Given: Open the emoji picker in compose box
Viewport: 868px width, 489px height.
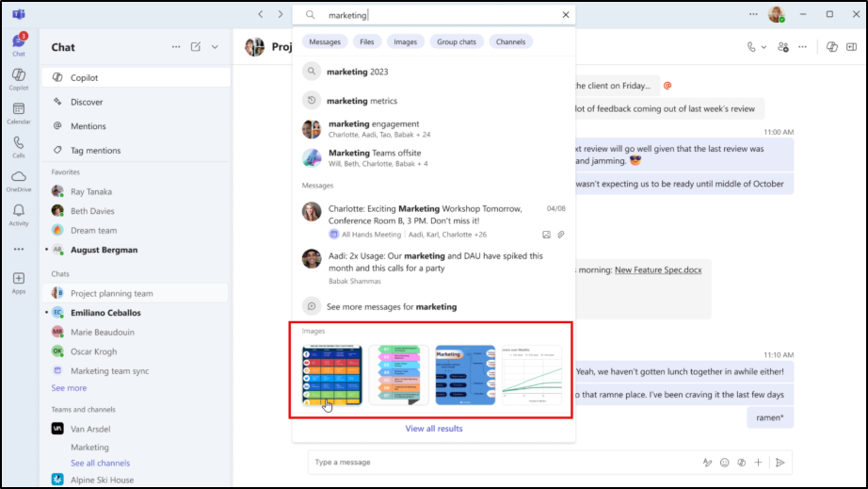Looking at the screenshot, I should click(x=724, y=463).
